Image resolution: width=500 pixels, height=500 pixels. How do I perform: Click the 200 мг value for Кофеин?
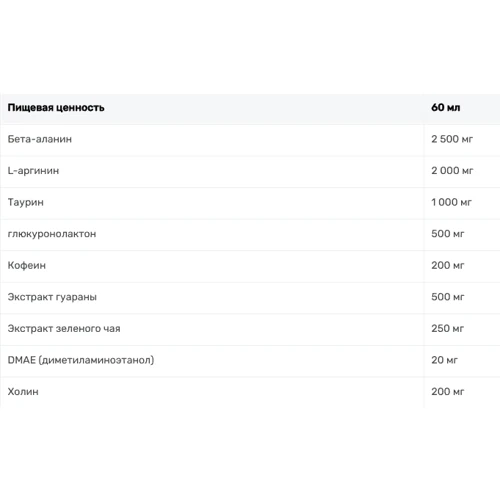point(447,265)
